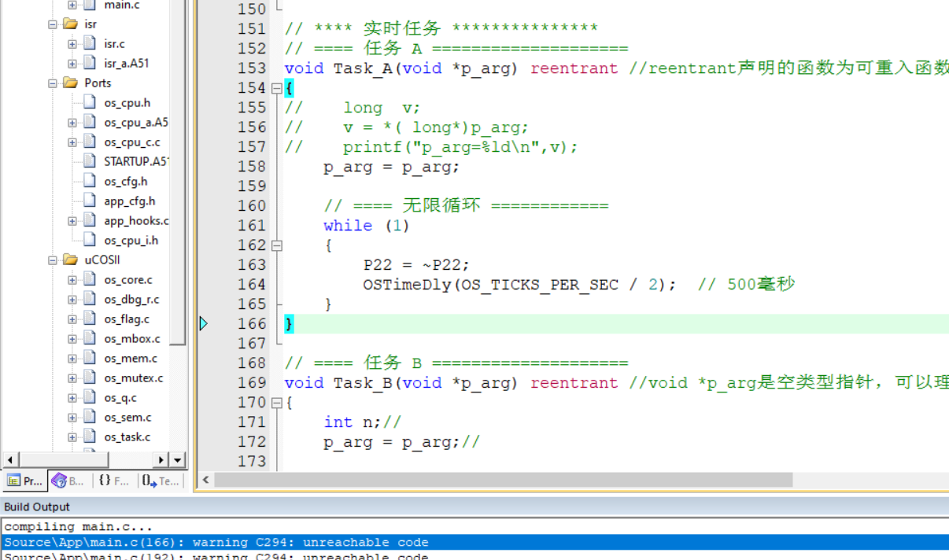Image resolution: width=949 pixels, height=560 pixels.
Task: Collapse the Ports folder in tree
Action: (x=53, y=83)
